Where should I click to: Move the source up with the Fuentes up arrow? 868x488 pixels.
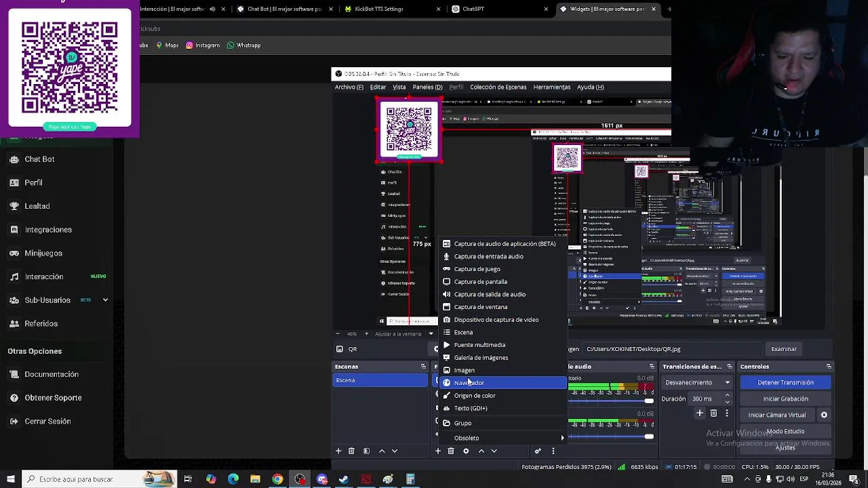point(481,451)
